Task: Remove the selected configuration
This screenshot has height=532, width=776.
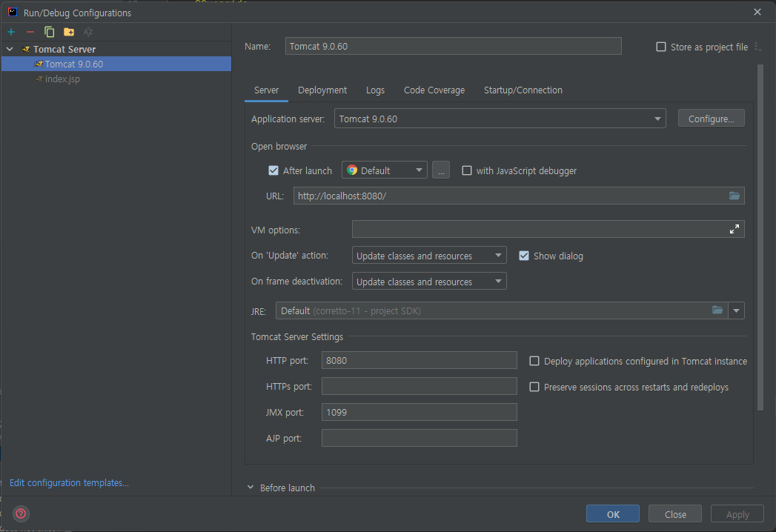Action: 30,32
